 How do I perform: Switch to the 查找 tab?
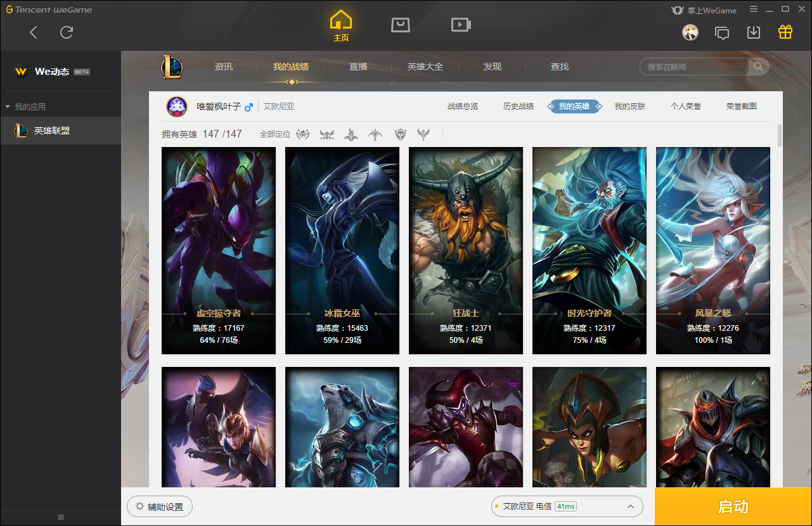[560, 67]
